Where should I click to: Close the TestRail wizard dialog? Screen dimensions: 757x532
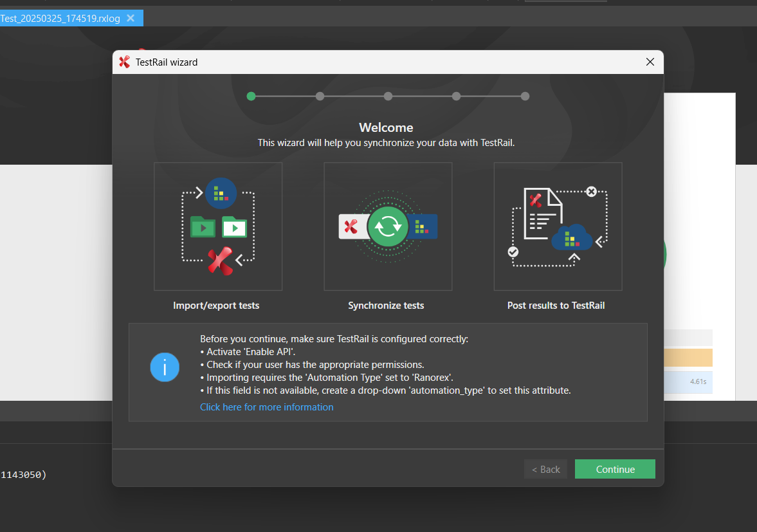[x=650, y=62]
